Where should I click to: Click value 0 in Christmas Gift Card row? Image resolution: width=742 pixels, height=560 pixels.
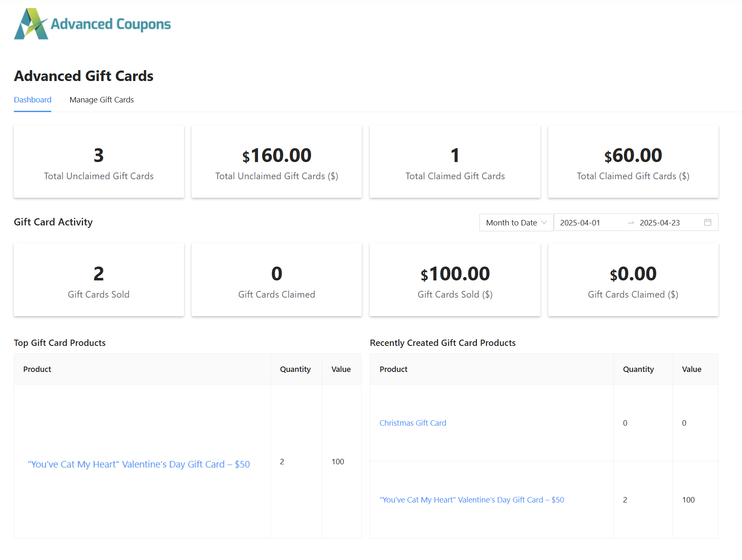point(684,423)
